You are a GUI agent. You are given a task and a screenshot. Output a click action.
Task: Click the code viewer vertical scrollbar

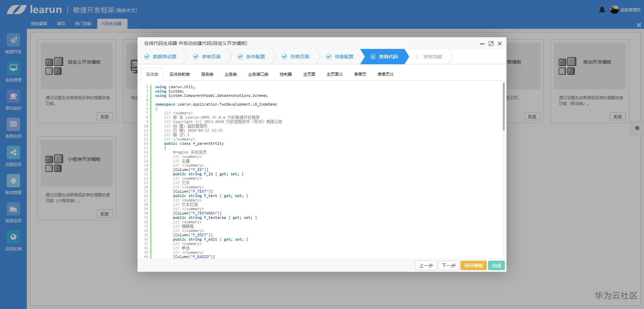coord(504,106)
